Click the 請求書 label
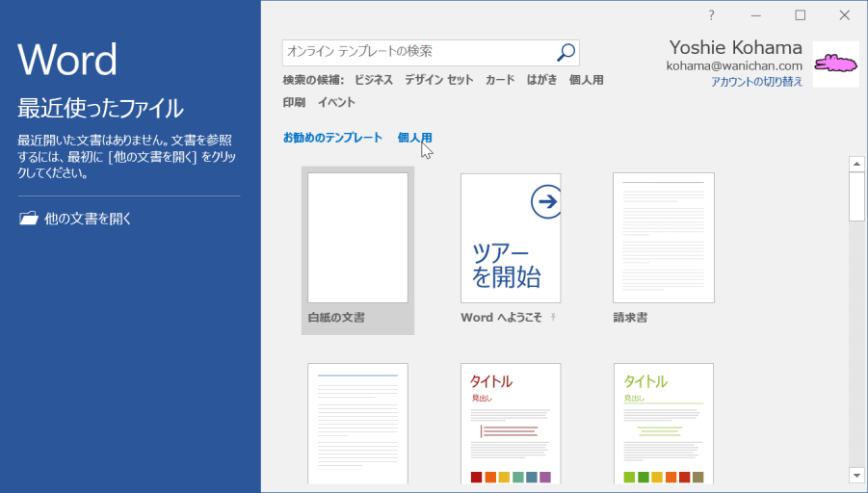The height and width of the screenshot is (493, 868). point(630,318)
